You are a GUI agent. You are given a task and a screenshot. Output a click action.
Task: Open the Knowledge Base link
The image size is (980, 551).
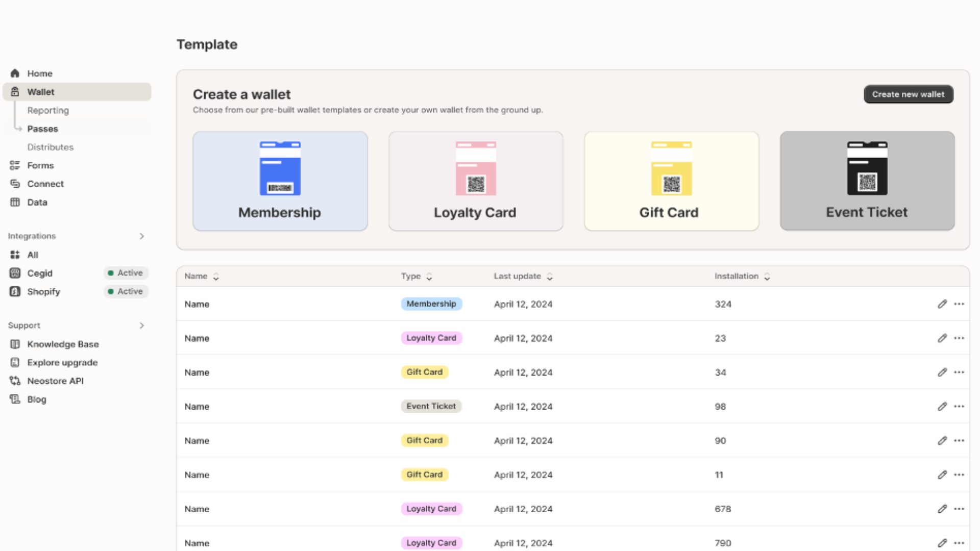click(x=63, y=344)
